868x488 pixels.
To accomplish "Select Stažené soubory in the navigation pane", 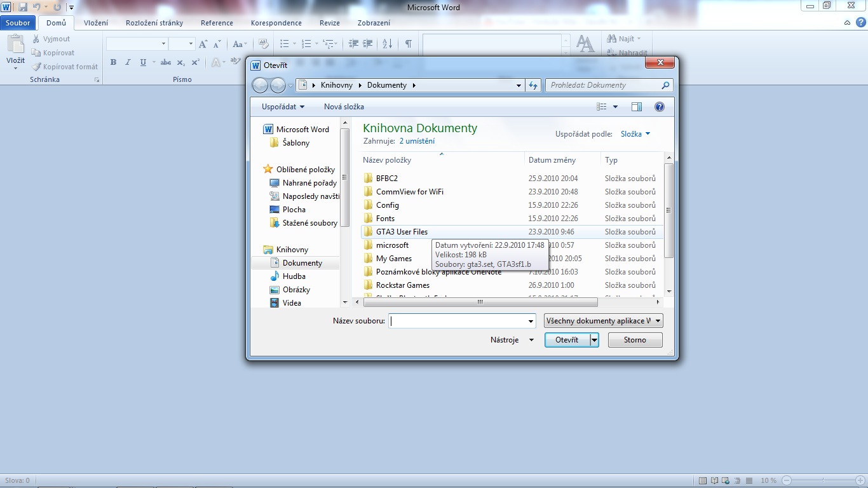I will click(310, 223).
